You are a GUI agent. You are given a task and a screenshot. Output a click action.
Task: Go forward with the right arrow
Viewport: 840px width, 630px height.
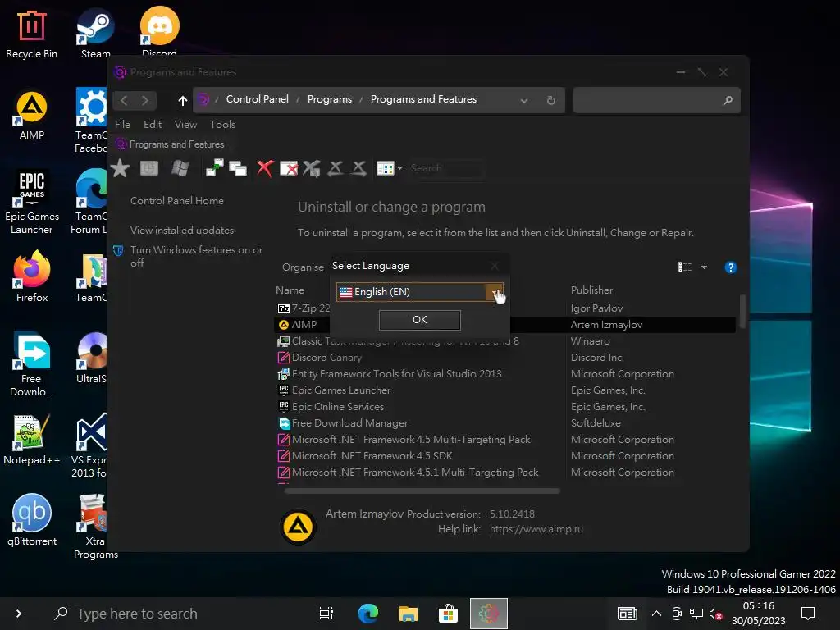tap(145, 100)
